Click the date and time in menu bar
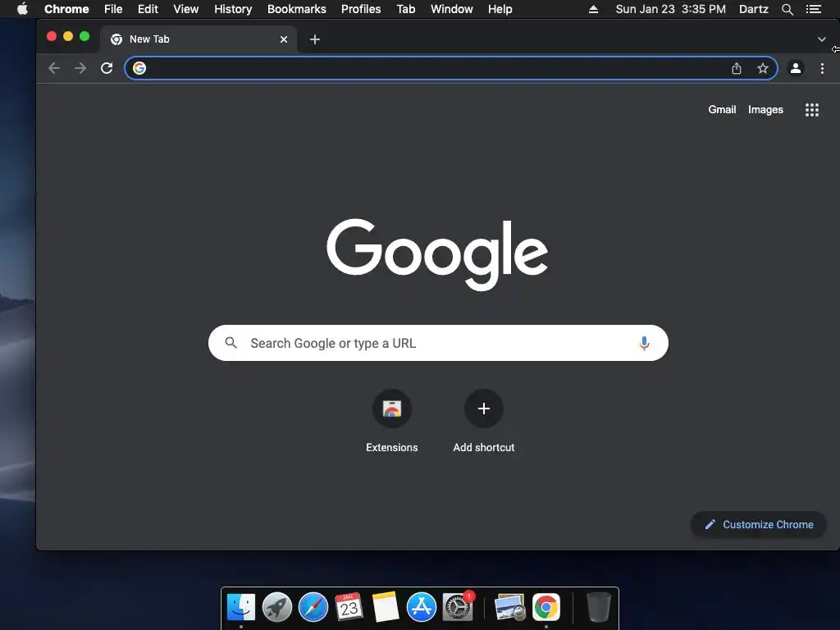 (671, 9)
